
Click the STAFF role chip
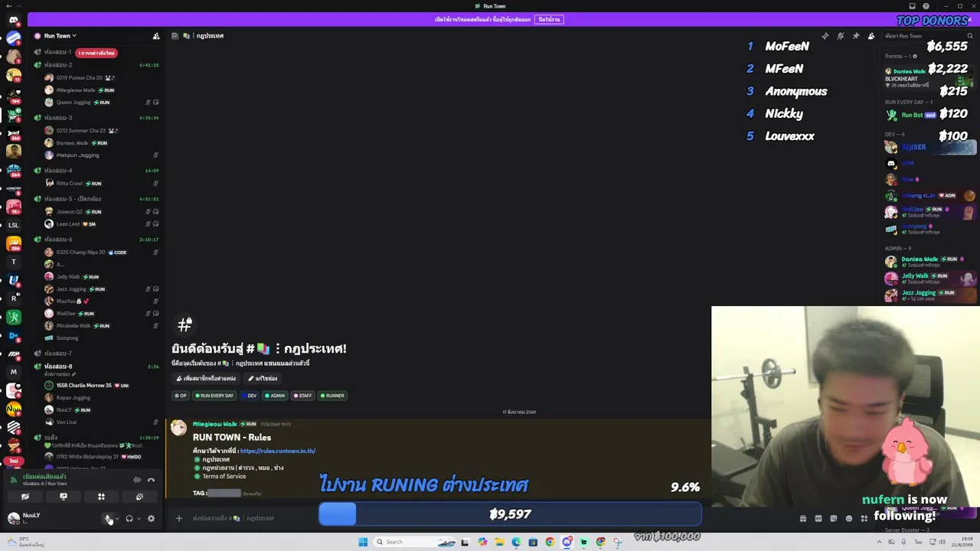pyautogui.click(x=302, y=396)
